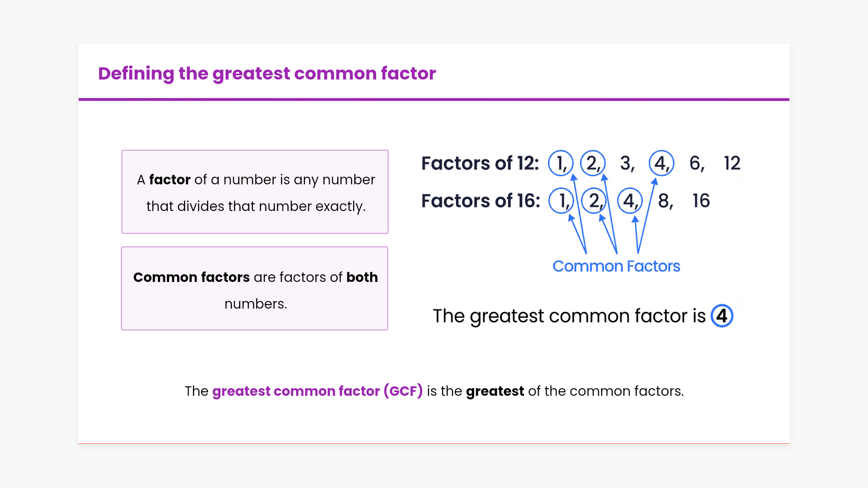Click the circled 2 in Factors of 16
This screenshot has height=488, width=868.
coord(594,201)
